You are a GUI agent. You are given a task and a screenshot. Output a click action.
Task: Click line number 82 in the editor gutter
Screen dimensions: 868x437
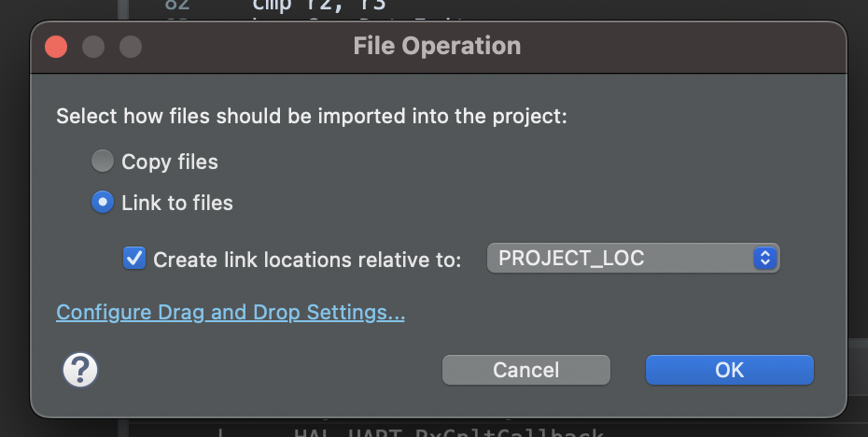tap(177, 5)
